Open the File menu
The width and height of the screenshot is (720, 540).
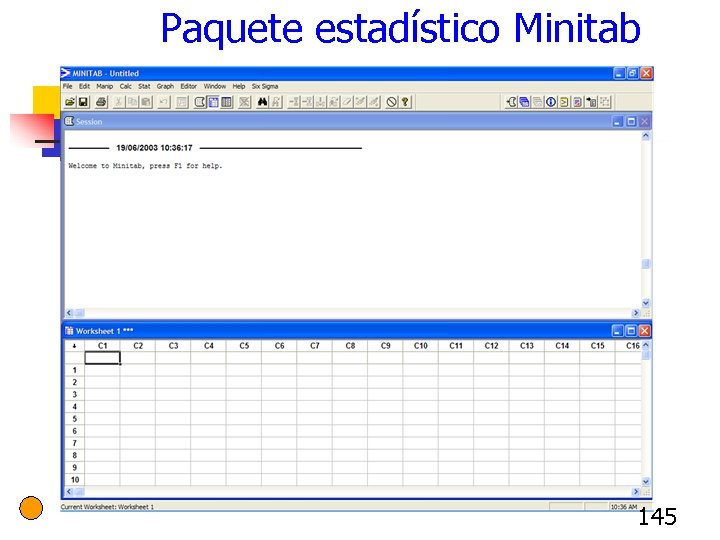pyautogui.click(x=68, y=86)
